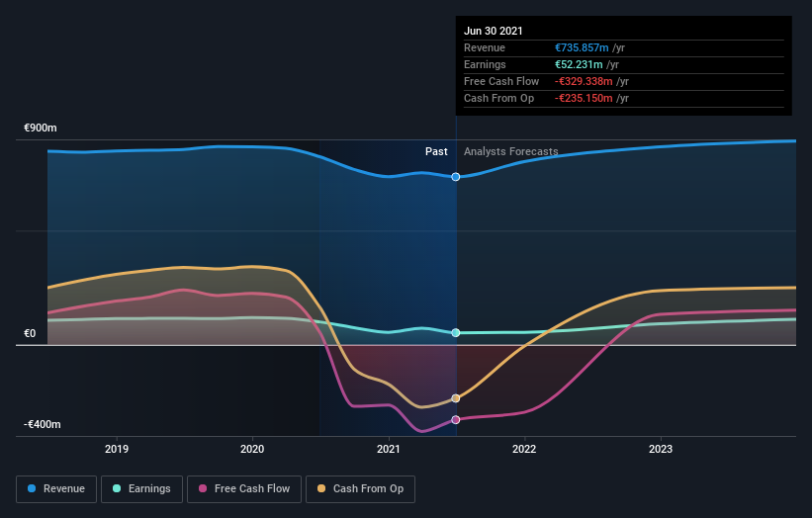Viewport: 812px width, 518px height.
Task: Click the €52.231m earnings value
Action: (x=579, y=64)
